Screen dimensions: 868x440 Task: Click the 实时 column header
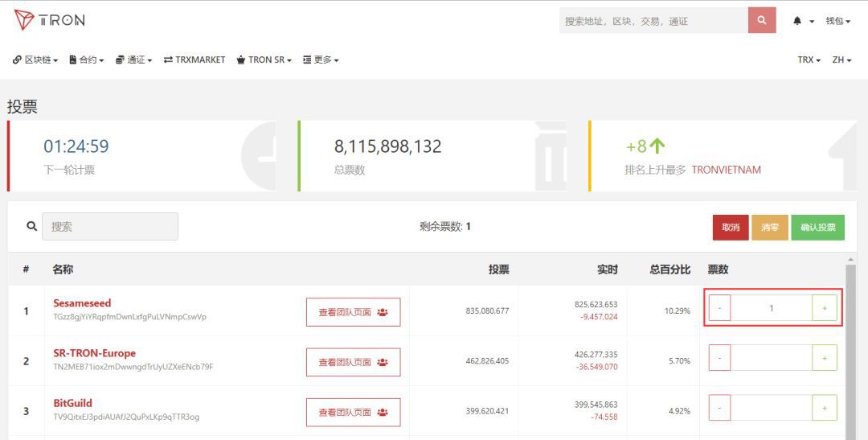pyautogui.click(x=608, y=269)
